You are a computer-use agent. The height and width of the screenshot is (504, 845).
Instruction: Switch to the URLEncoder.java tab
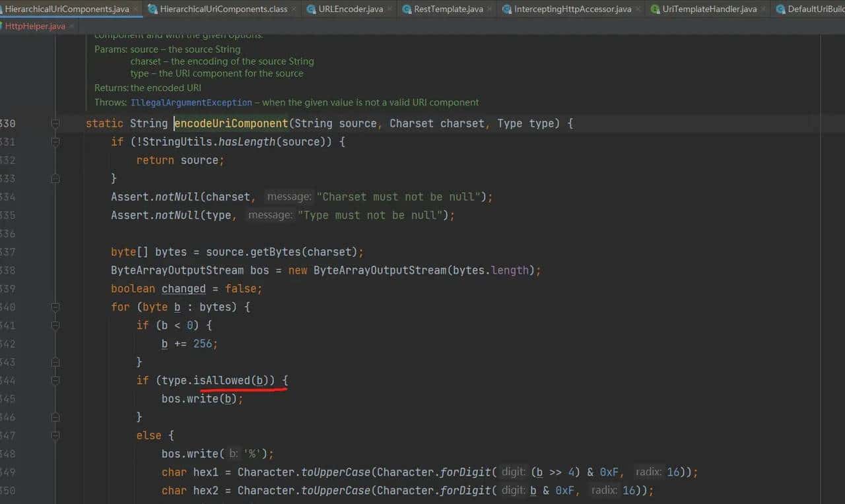[350, 10]
